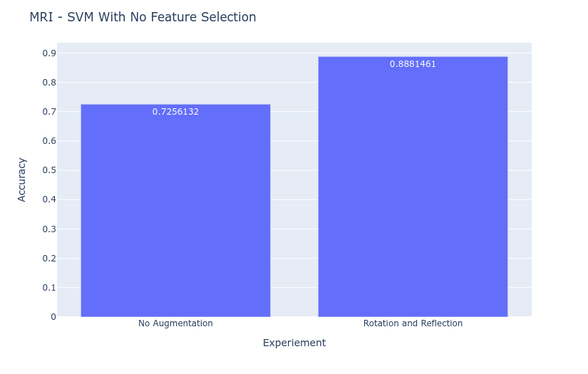This screenshot has height=374, width=588.
Task: Click the 0.4 y-axis tick label
Action: click(49, 199)
